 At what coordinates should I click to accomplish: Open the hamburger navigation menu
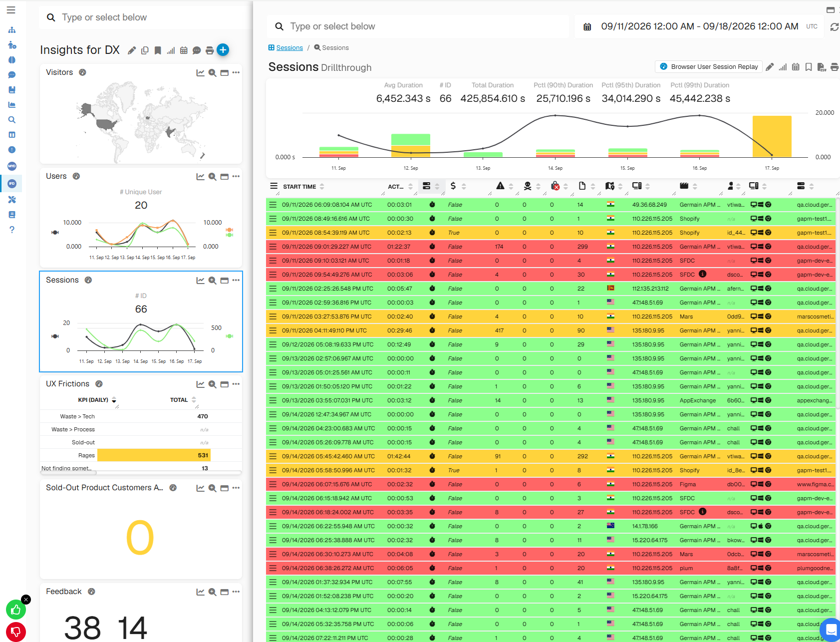[11, 10]
